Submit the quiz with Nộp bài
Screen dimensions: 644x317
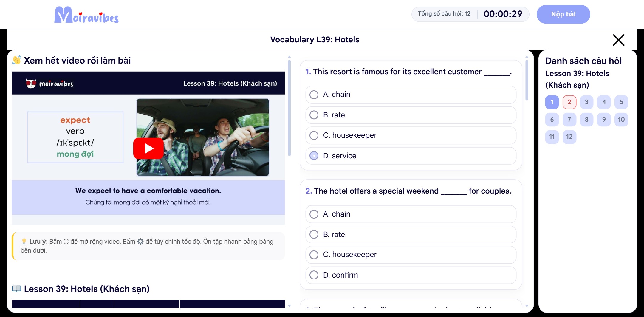(x=563, y=14)
